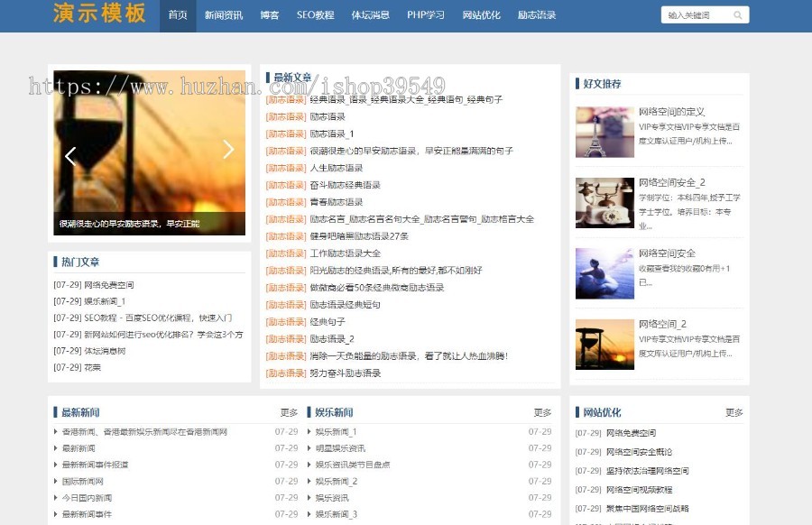Open the hourglass slider image

(149, 152)
